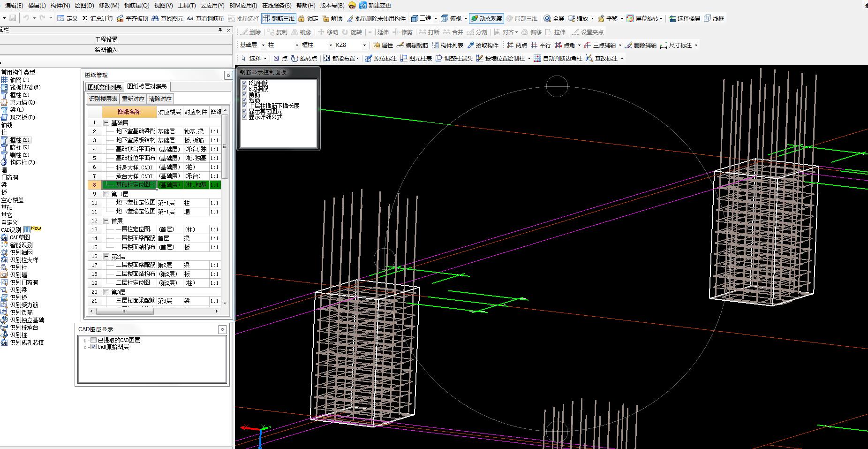This screenshot has width=868, height=449.
Task: Click 平行 auxiliary axis tool
Action: pyautogui.click(x=541, y=45)
